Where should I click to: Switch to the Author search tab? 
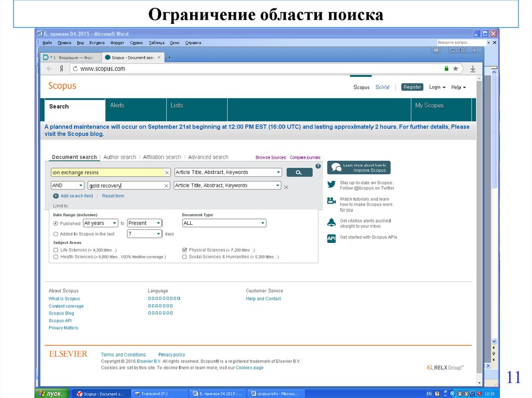[119, 157]
